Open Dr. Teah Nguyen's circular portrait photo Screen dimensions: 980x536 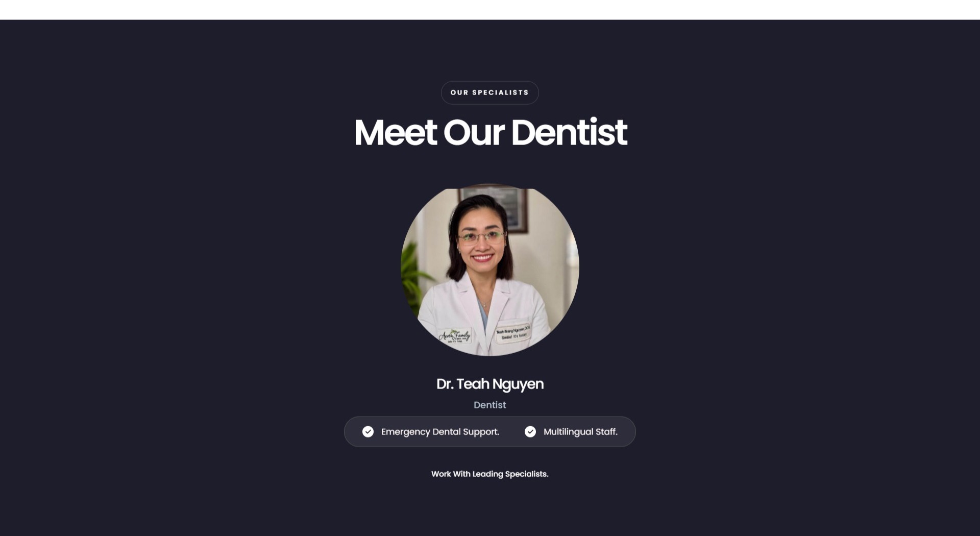pyautogui.click(x=490, y=270)
